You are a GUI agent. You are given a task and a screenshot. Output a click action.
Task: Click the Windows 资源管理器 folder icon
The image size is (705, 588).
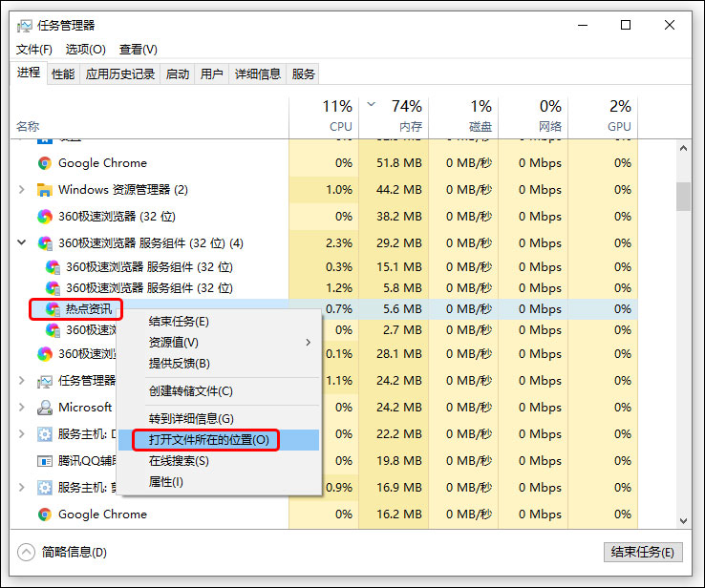pos(45,190)
